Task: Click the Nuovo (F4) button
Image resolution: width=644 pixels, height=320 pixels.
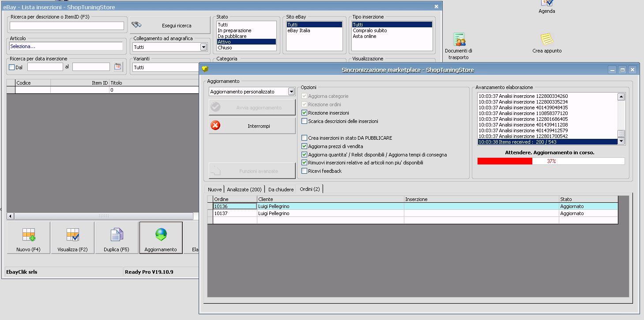Action: pos(28,238)
